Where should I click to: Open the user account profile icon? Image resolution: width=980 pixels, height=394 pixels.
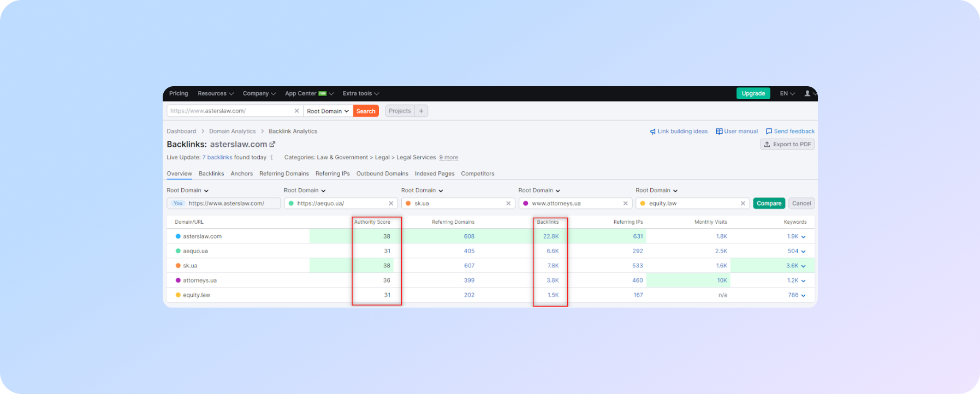click(x=807, y=93)
